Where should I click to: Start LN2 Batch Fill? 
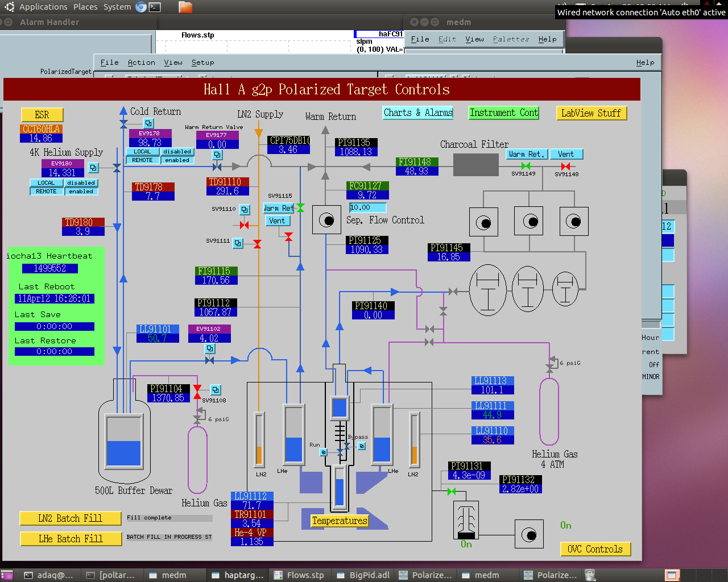(71, 518)
